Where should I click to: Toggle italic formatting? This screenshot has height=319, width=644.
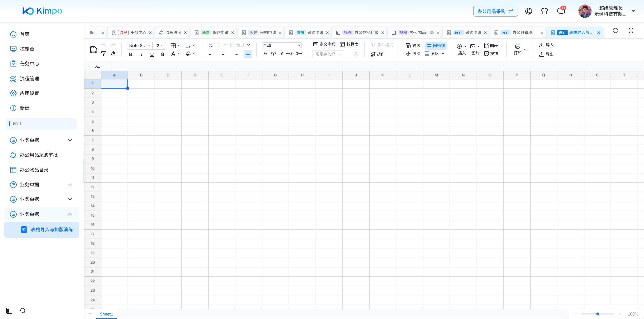coord(141,54)
